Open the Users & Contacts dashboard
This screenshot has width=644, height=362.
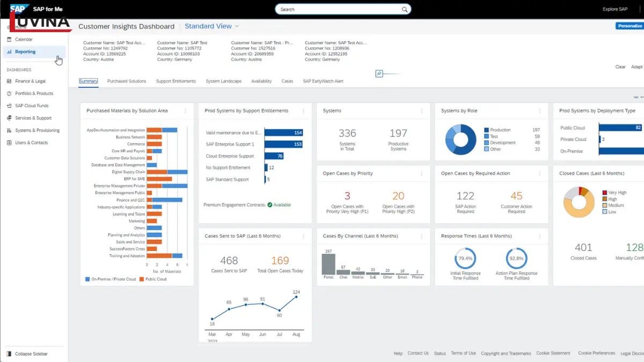31,143
